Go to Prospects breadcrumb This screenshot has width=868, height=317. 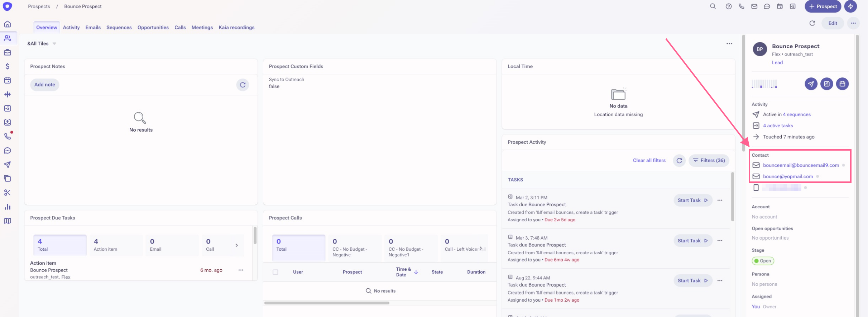[x=39, y=6]
